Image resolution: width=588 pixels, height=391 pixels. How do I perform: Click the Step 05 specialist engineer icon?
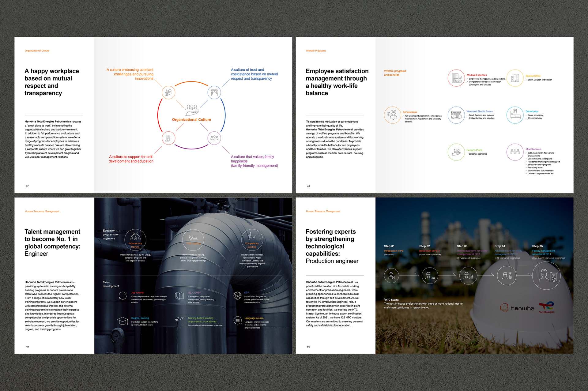pos(547,276)
